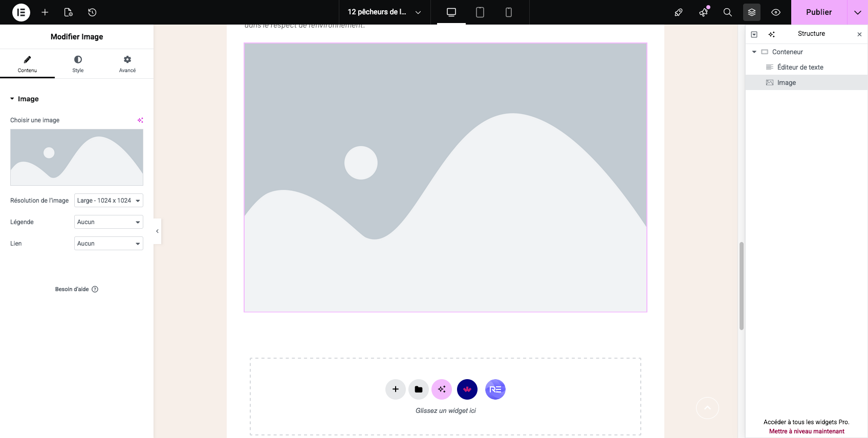Switch to the Style tab
Viewport: 868px width, 438px height.
pyautogui.click(x=78, y=64)
